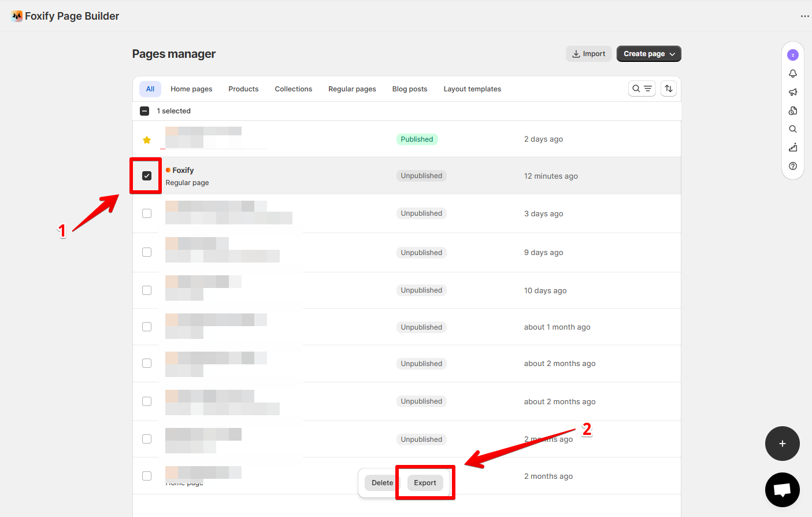Click the 'about 1 month ago' timestamp
The image size is (812, 517).
coord(557,327)
